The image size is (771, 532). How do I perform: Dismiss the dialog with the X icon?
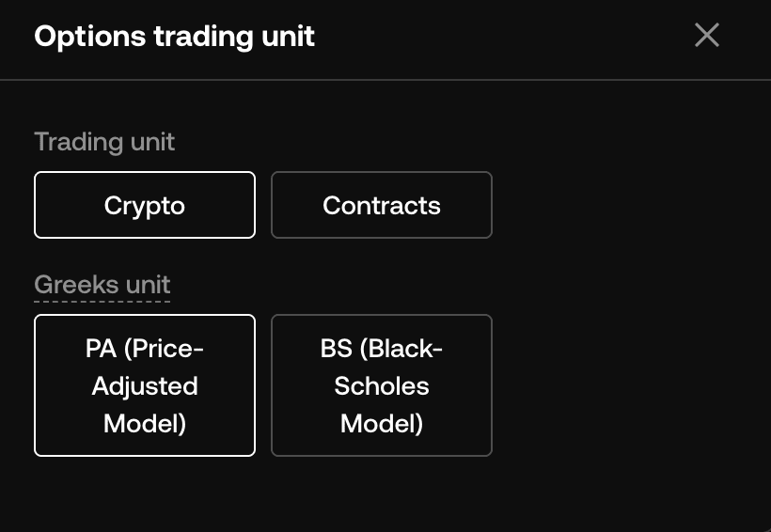pyautogui.click(x=706, y=36)
